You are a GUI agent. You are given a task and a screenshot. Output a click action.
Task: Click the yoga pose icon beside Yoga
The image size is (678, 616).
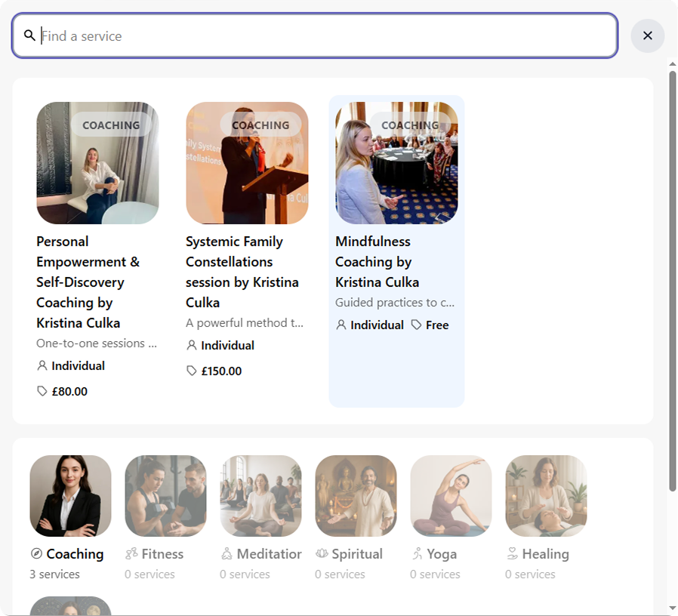(417, 554)
